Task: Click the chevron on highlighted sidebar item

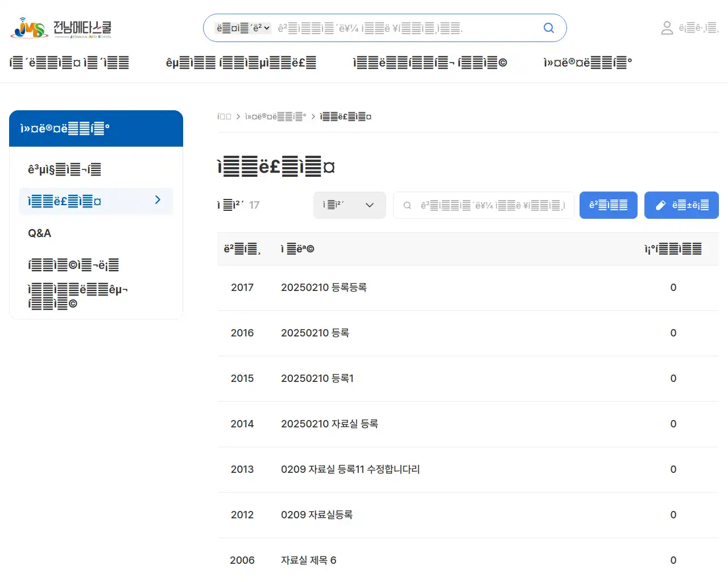Action: 158,200
